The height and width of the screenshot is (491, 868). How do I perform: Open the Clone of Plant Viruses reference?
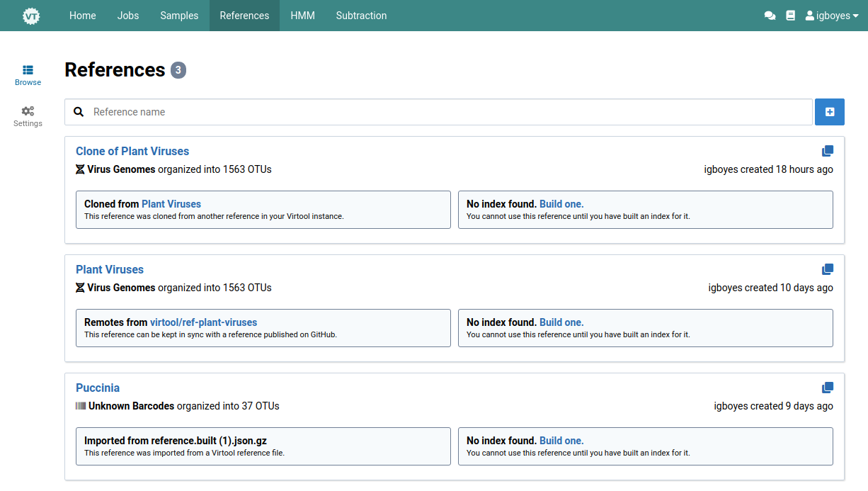132,151
